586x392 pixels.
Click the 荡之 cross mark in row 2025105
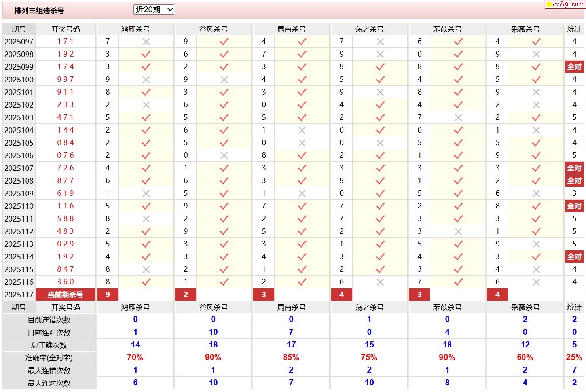pos(380,143)
